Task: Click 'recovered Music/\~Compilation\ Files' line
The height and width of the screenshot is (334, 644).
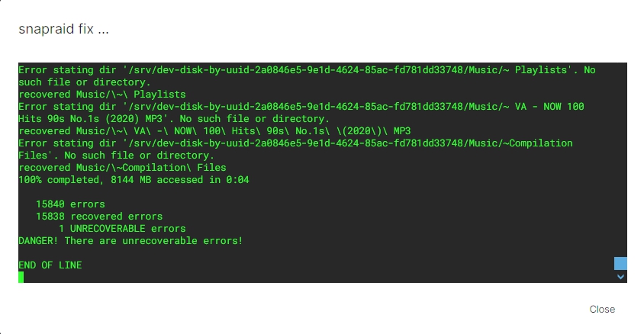Action: [122, 168]
